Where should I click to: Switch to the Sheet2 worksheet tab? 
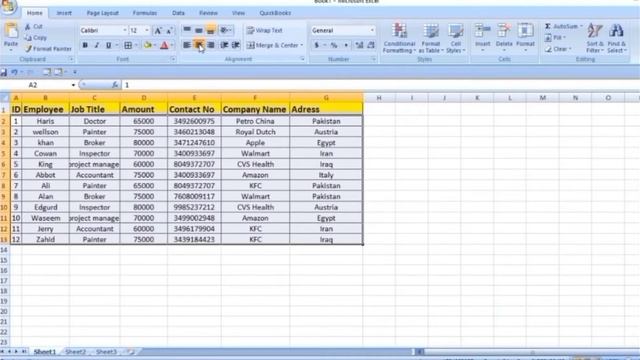76,351
